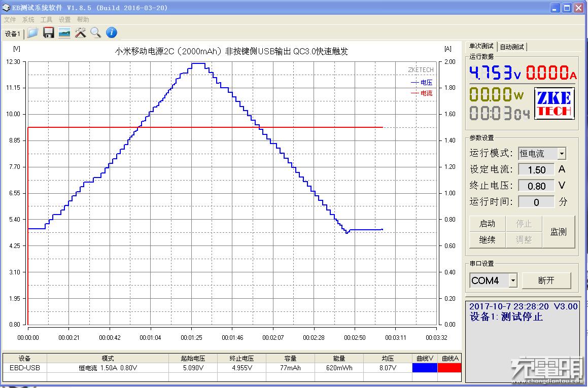The width and height of the screenshot is (588, 388).
Task: Expand the 运行模式 dropdown
Action: pos(562,153)
